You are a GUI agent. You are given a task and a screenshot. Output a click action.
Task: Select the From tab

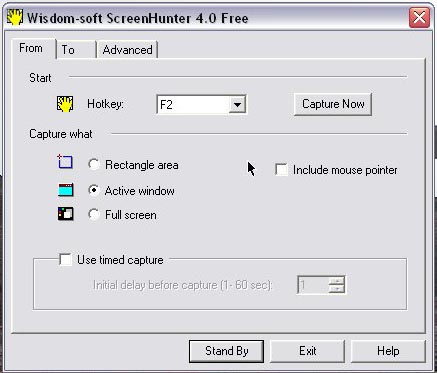coord(33,49)
